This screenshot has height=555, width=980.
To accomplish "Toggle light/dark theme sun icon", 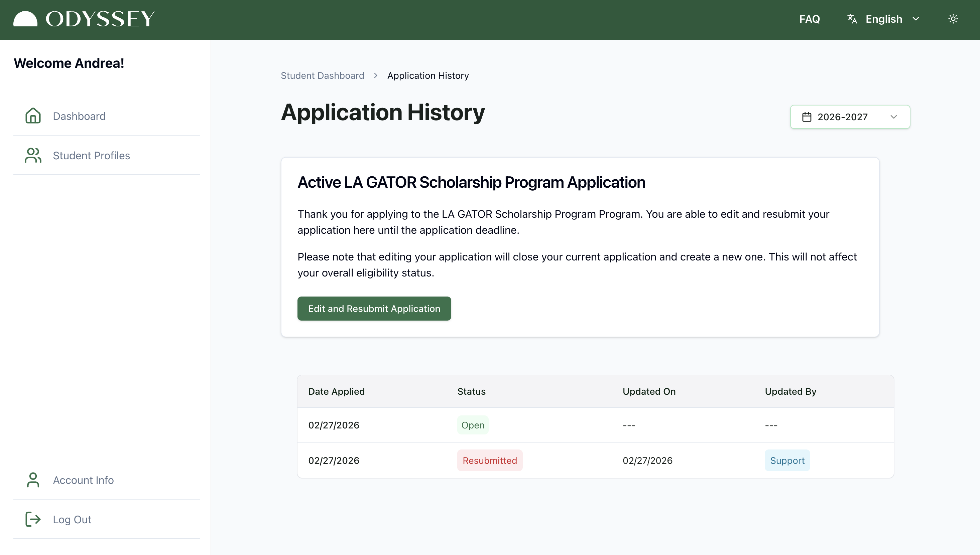I will point(953,19).
